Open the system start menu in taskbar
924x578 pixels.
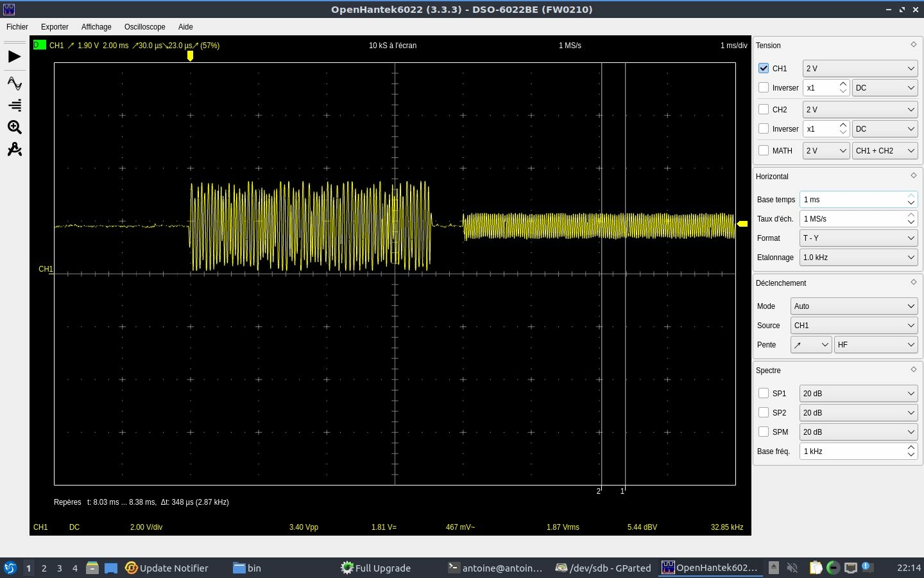click(x=10, y=568)
